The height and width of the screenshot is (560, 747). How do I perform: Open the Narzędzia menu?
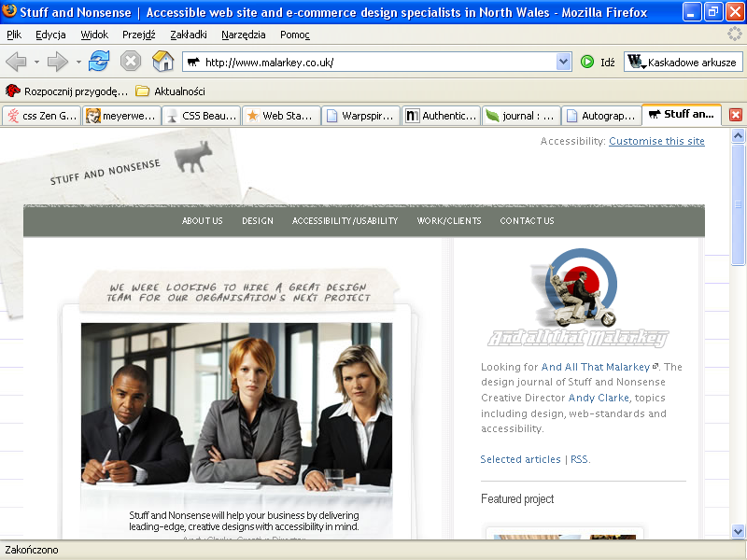[244, 35]
